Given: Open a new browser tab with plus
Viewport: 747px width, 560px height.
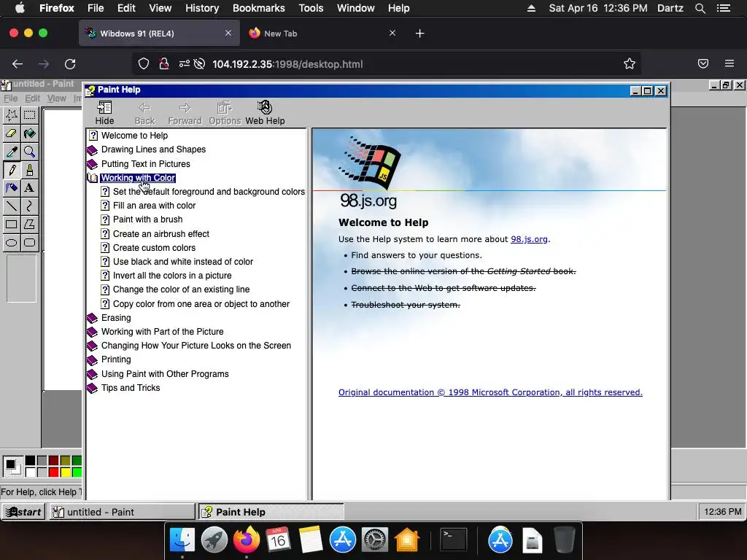Looking at the screenshot, I should click(x=419, y=34).
